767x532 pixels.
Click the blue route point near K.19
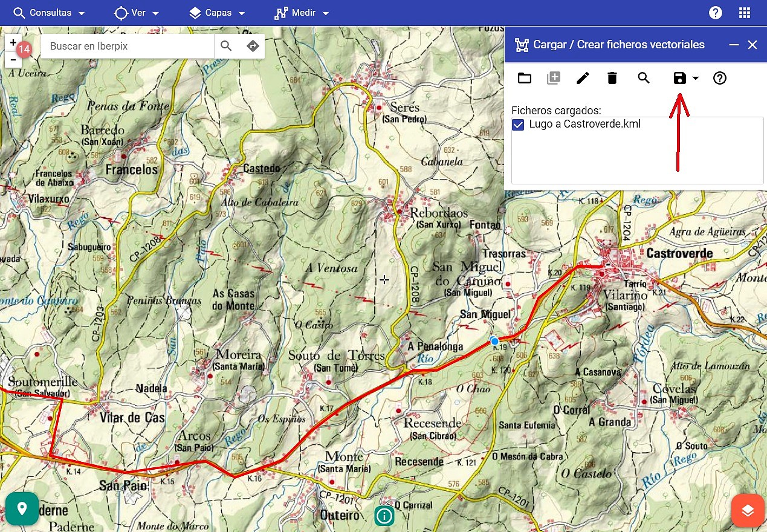click(x=495, y=342)
